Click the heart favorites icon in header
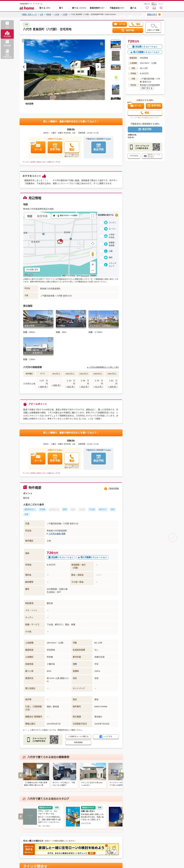The width and height of the screenshot is (184, 868). point(147,8)
